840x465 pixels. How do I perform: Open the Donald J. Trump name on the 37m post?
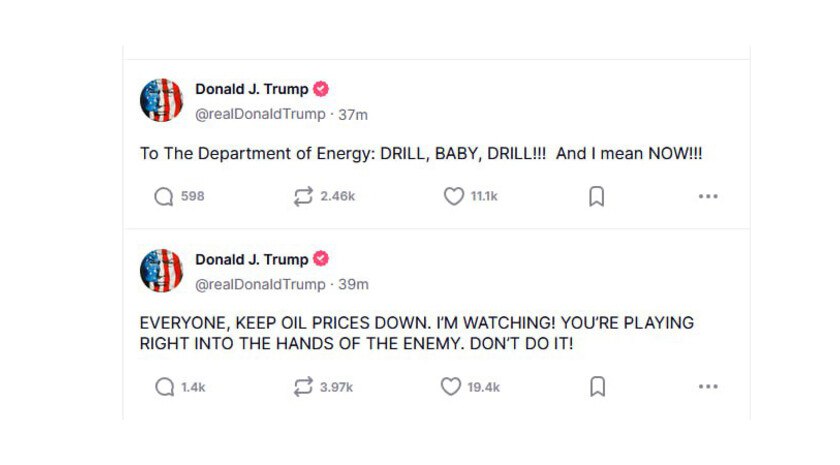[252, 89]
